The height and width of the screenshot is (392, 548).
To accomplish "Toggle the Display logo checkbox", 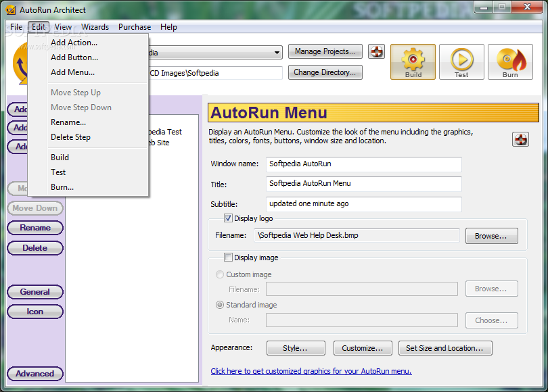I will [x=228, y=218].
